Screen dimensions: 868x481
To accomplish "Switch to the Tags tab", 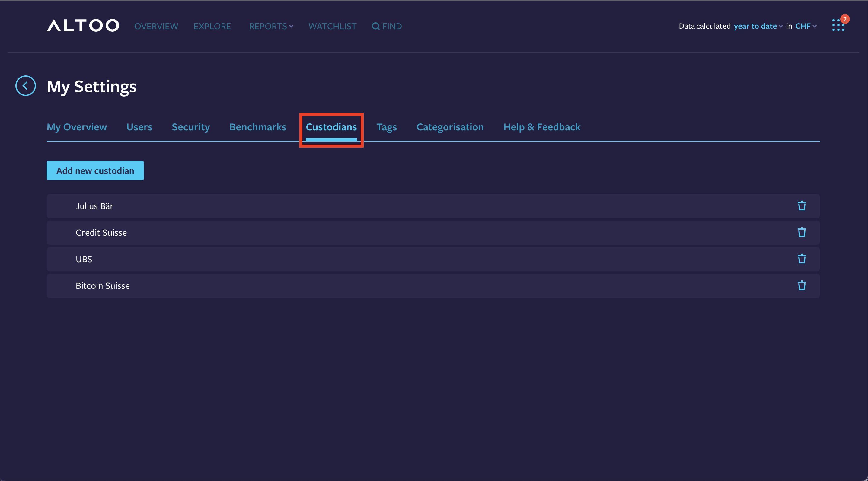I will pos(387,127).
